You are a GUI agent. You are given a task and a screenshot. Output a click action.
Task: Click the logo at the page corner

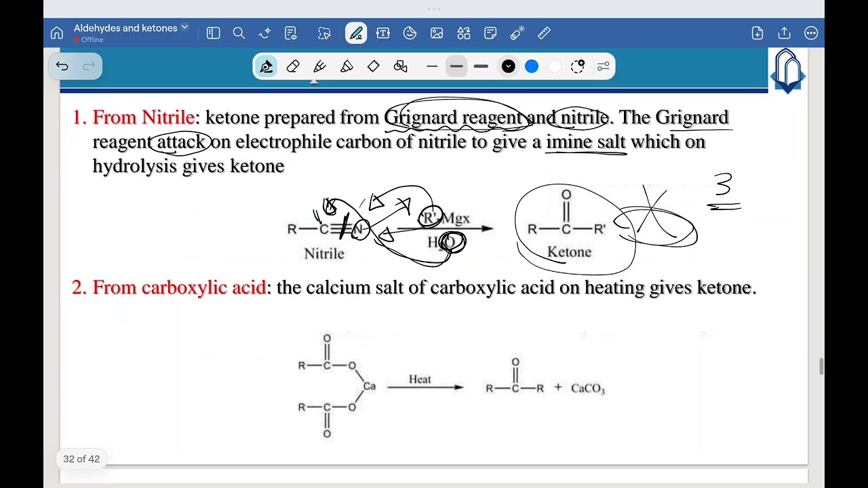787,70
